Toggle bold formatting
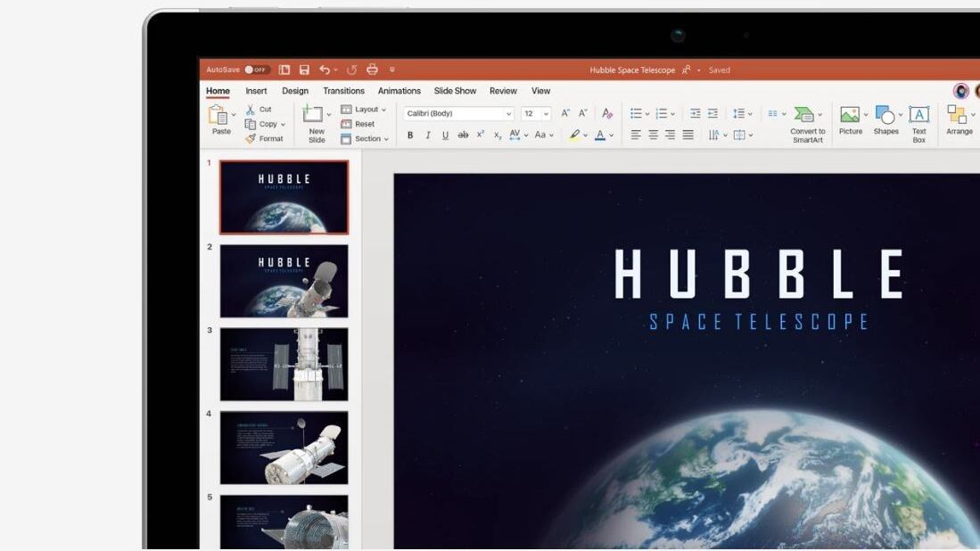Screen dimensions: 980x551 pyautogui.click(x=410, y=136)
